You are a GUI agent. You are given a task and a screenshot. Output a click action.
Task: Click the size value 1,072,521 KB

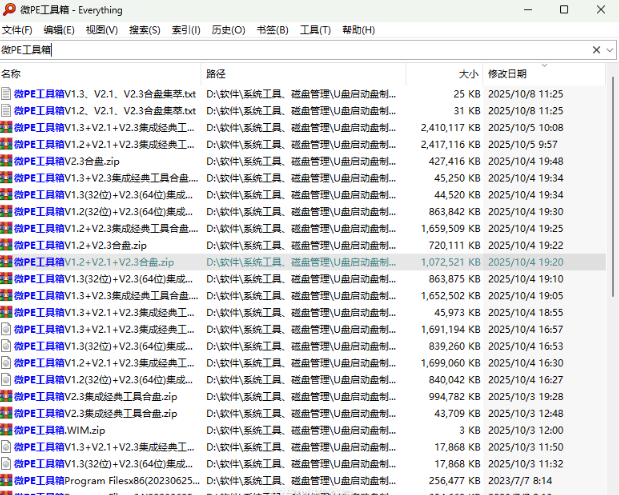pyautogui.click(x=450, y=262)
